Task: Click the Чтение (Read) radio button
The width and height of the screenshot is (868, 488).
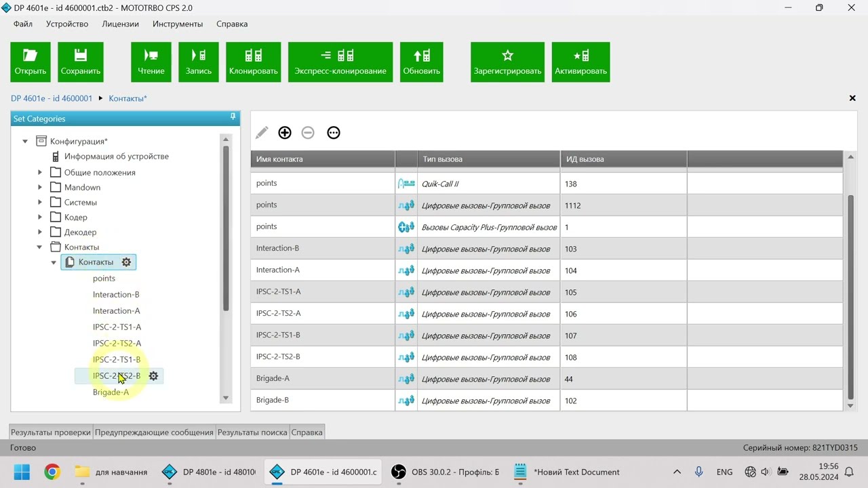Action: [151, 62]
